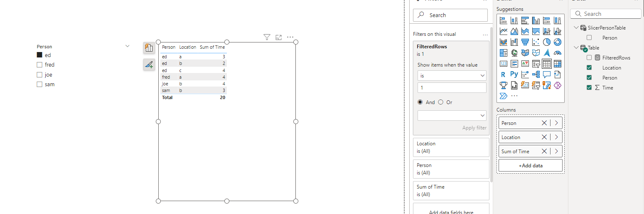Choose the area chart visualization
644x214 pixels.
tap(514, 31)
